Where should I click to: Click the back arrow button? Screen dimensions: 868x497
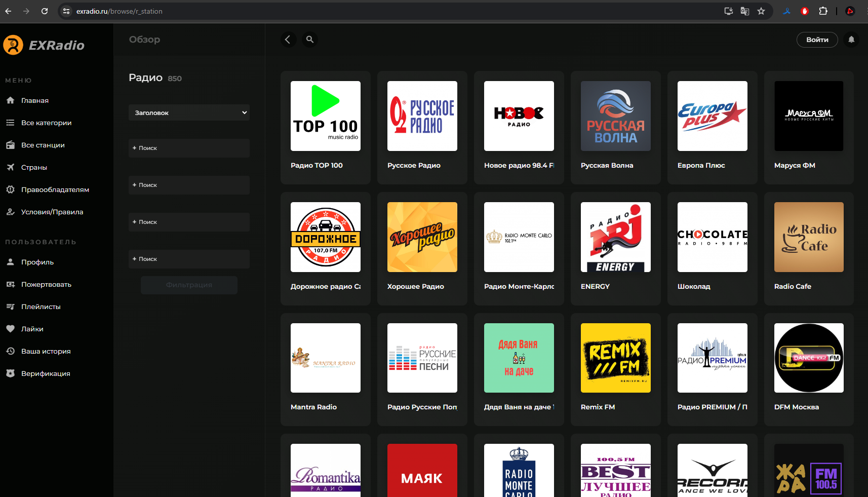click(288, 40)
